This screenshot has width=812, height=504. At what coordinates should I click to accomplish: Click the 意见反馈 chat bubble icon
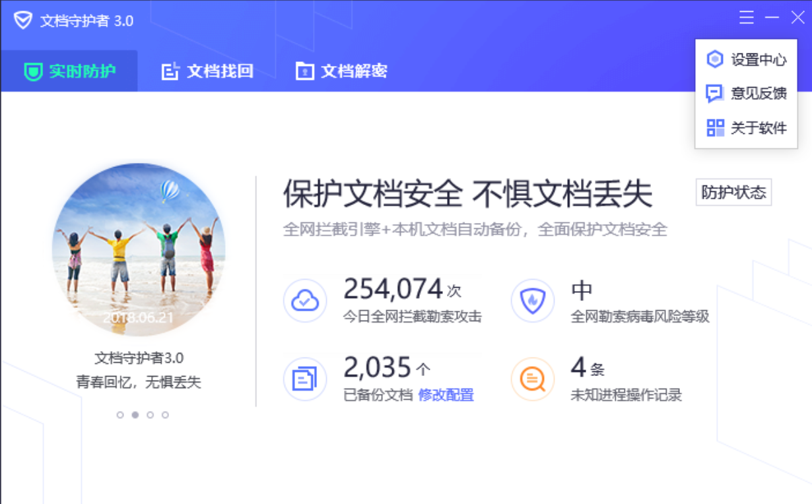715,94
